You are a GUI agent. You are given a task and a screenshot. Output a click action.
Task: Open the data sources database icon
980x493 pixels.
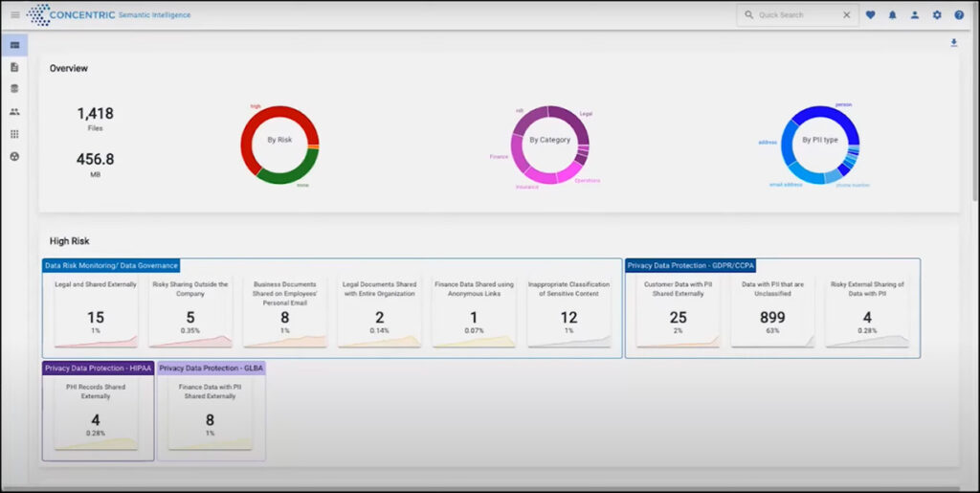[14, 89]
